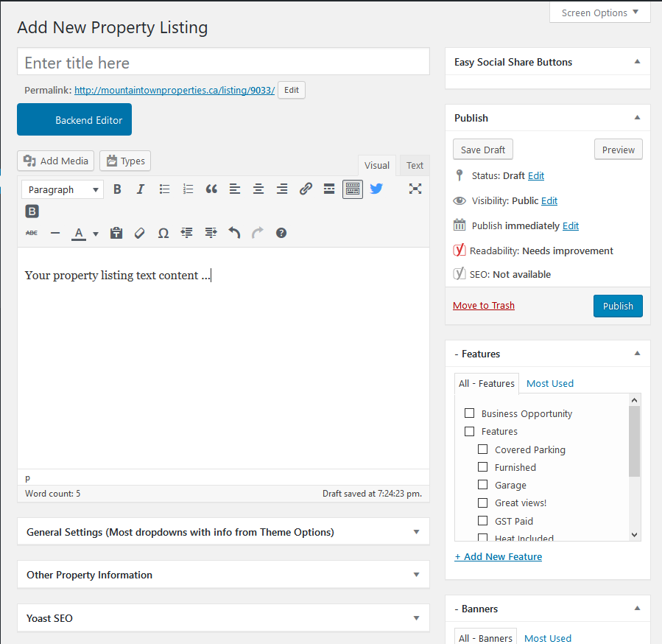Insert a blockquote in the editor
This screenshot has height=644, width=662.
211,189
